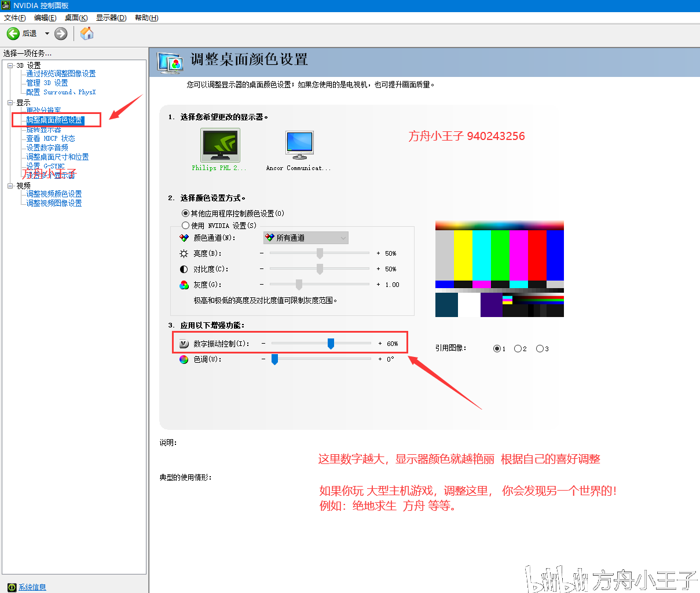Open dropdown arrow next to 后退
Viewport: 700px width, 593px height.
[x=47, y=34]
